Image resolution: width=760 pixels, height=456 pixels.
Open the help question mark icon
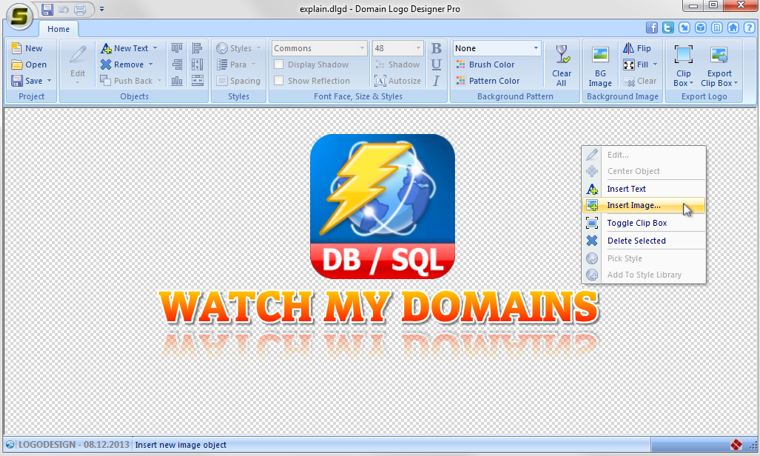pyautogui.click(x=749, y=28)
